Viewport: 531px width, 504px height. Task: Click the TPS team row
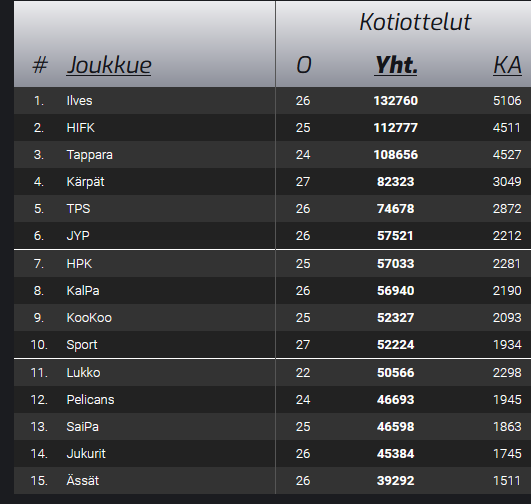(x=272, y=209)
